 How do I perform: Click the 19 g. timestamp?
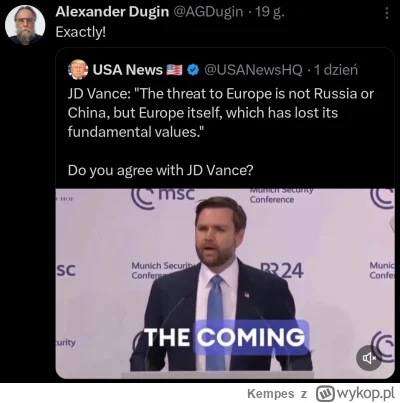[270, 12]
